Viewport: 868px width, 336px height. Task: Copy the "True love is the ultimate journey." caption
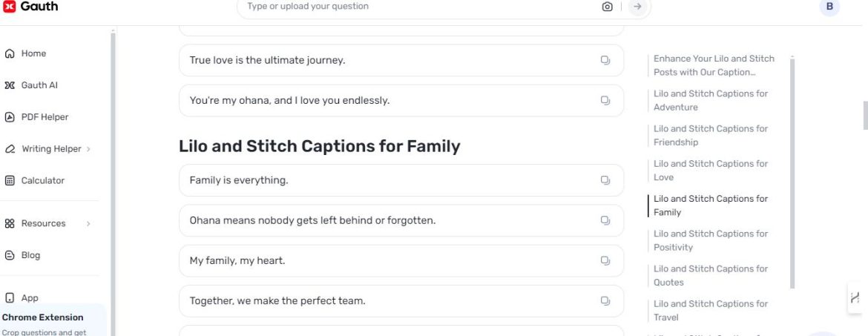pos(605,60)
